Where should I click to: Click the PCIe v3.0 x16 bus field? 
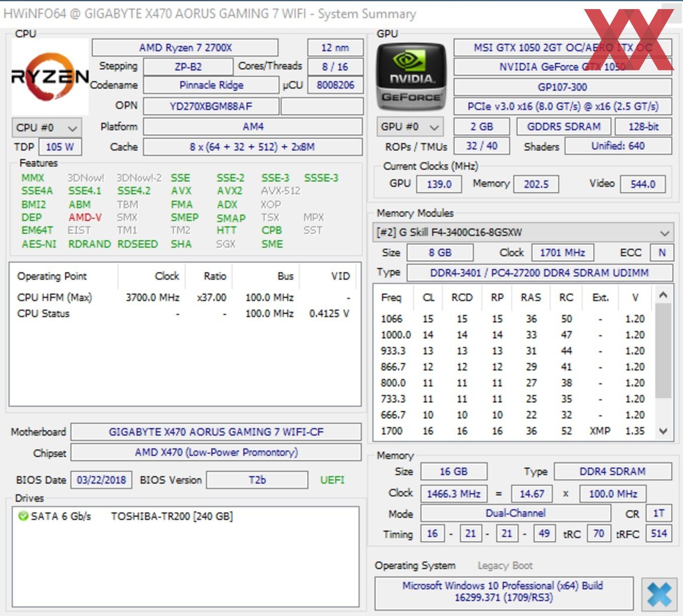coord(563,106)
